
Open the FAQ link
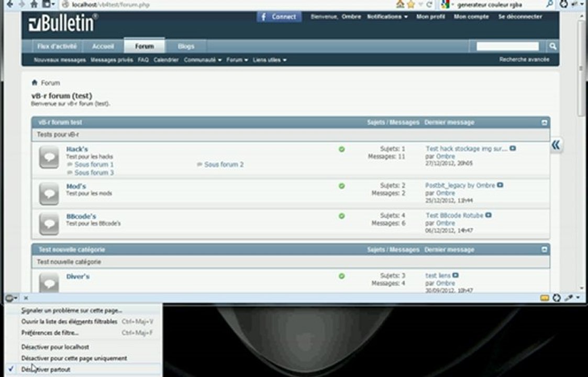143,60
